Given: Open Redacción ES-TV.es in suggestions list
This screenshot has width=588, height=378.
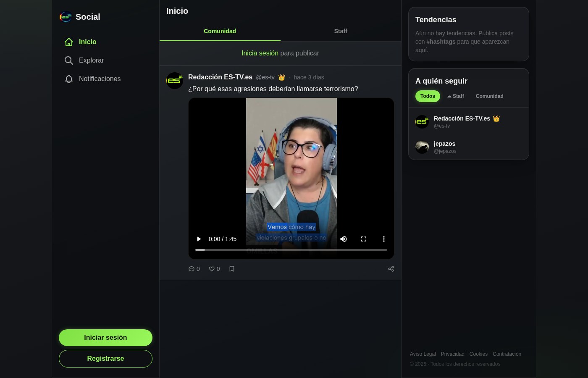Looking at the screenshot, I should pos(469,122).
